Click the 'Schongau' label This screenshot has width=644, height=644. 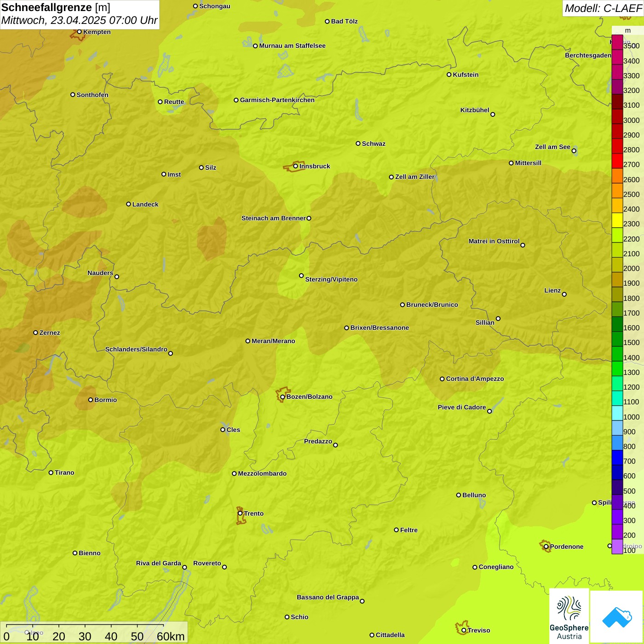click(215, 6)
